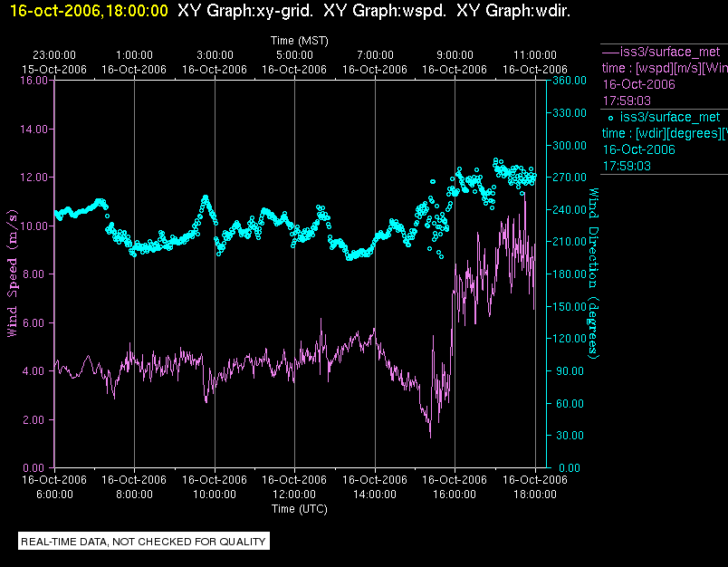
Task: Click the pink line legend marker for wspd
Action: click(x=610, y=52)
